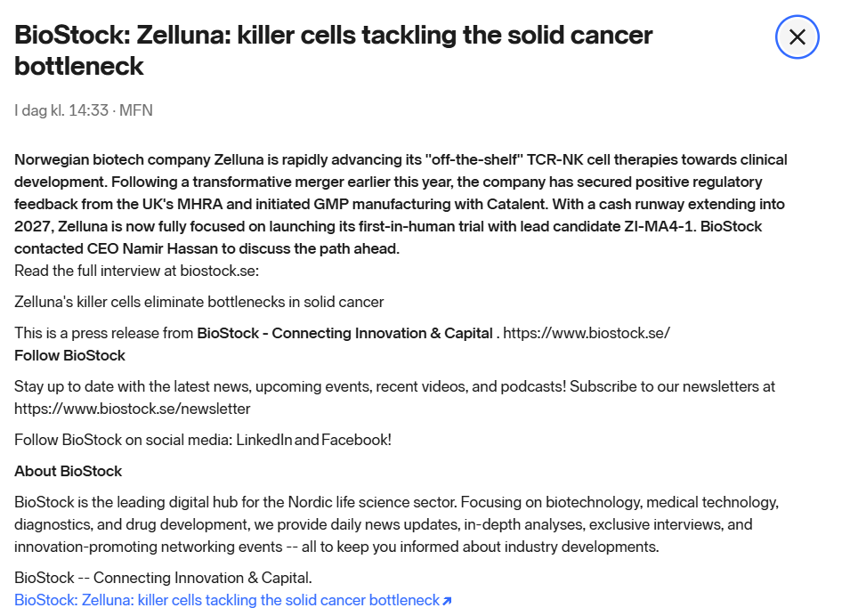The height and width of the screenshot is (616, 850).
Task: Click the "Stay up to date" sentence
Action: click(394, 386)
